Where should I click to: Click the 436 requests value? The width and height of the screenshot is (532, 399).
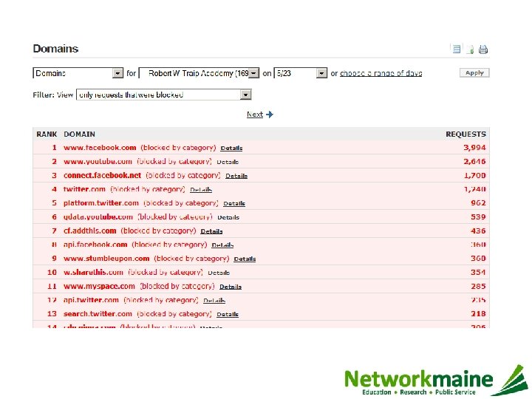(478, 231)
